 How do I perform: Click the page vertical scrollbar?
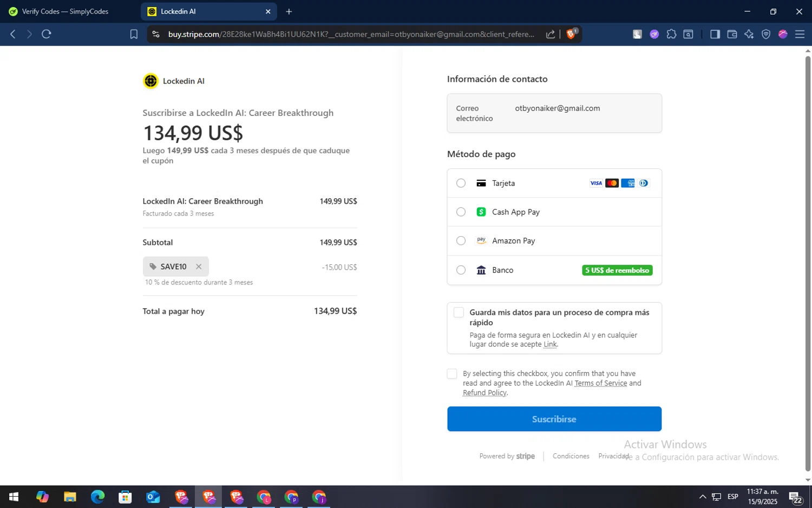click(808, 263)
